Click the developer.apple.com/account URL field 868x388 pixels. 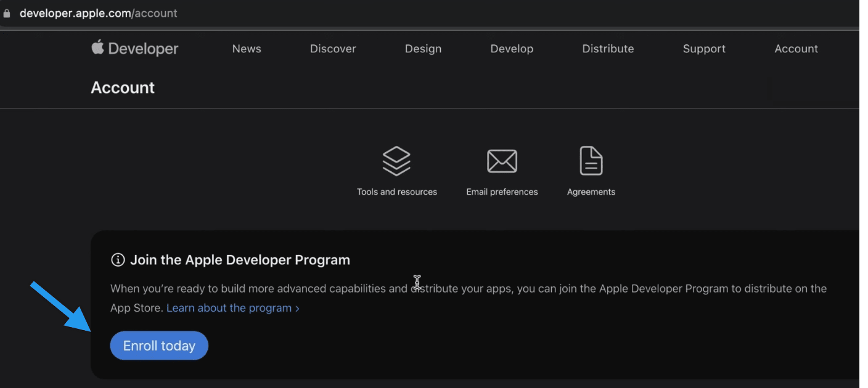99,13
